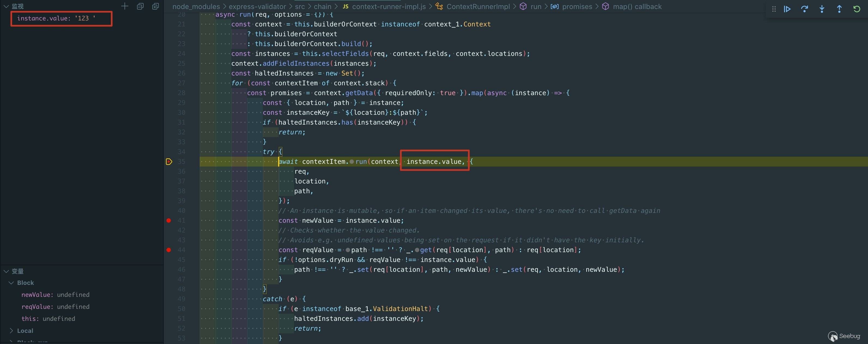
Task: Select the instance.value watch entry
Action: [56, 19]
